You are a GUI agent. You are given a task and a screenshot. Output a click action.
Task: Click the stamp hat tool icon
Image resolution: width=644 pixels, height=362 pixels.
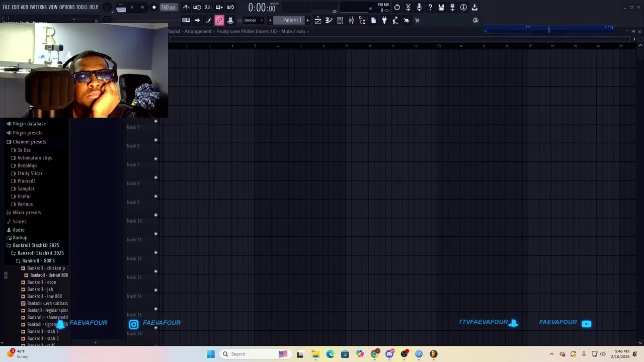(230, 20)
